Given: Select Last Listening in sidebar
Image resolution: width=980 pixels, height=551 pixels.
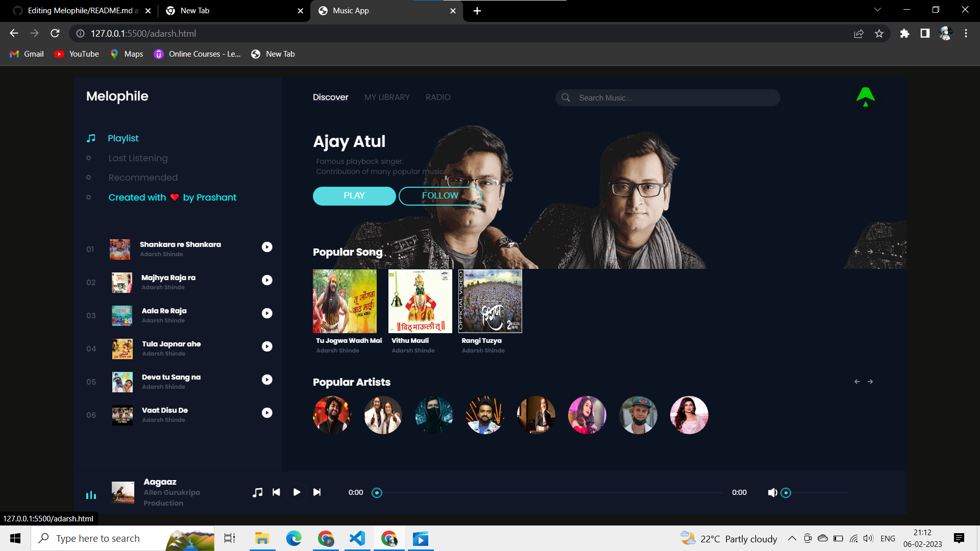Looking at the screenshot, I should point(138,158).
